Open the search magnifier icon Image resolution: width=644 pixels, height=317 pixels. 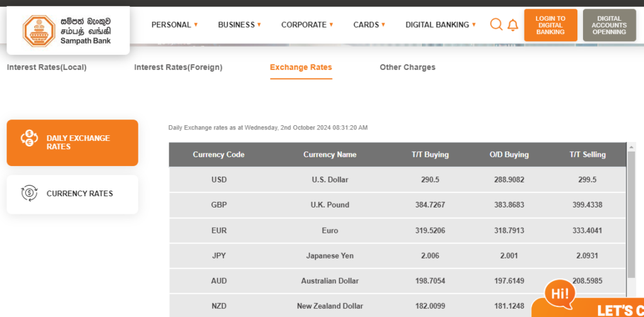pyautogui.click(x=496, y=25)
